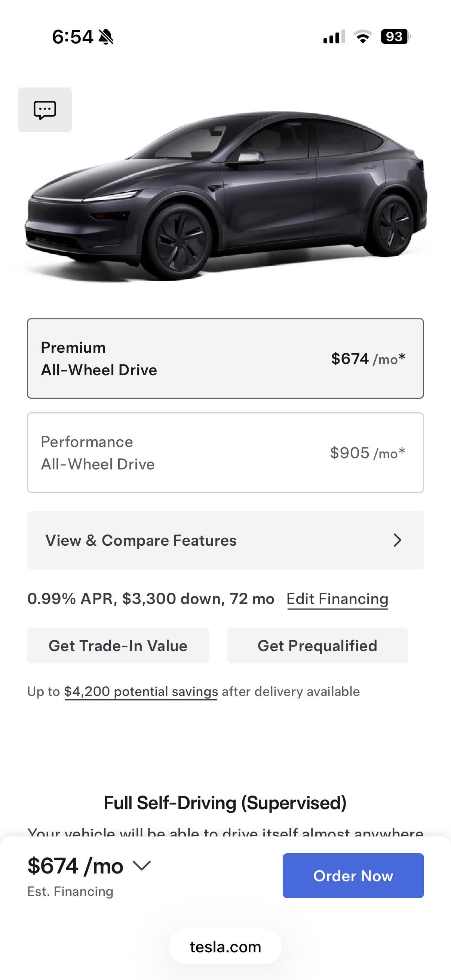Screen dimensions: 451x980
Task: Click the Edit Financing link
Action: (x=337, y=599)
